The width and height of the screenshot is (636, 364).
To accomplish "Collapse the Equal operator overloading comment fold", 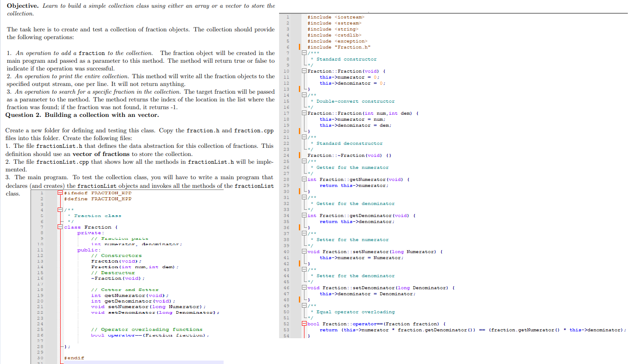I will coord(304,306).
